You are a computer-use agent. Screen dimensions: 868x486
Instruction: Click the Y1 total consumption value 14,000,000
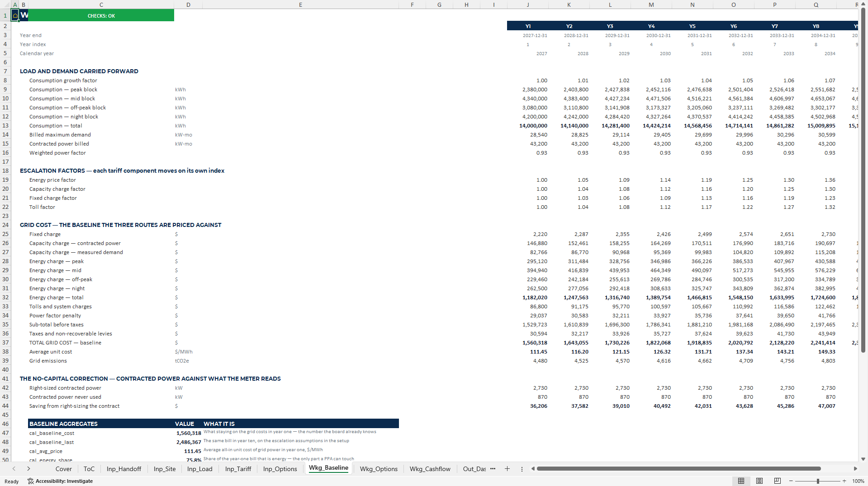point(533,126)
